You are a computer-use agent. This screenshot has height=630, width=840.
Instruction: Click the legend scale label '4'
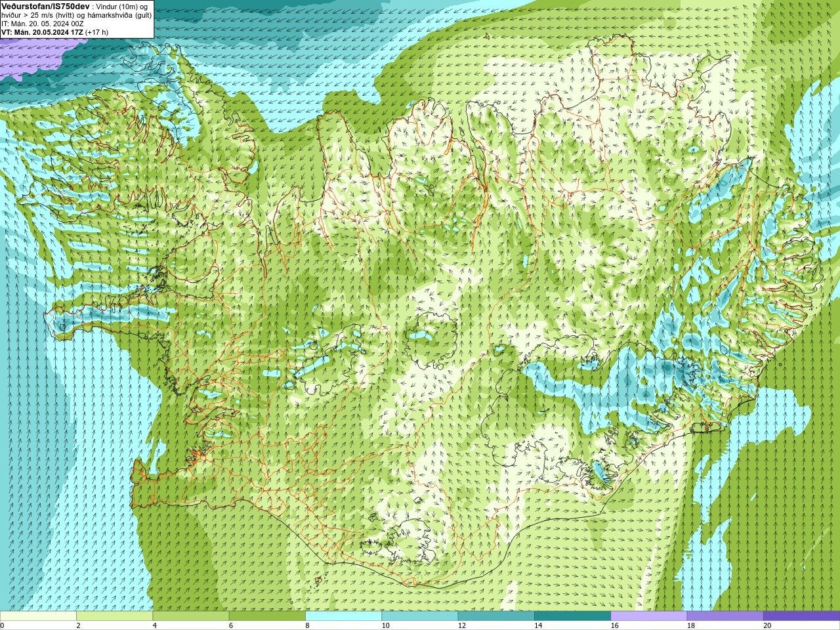[x=155, y=625]
